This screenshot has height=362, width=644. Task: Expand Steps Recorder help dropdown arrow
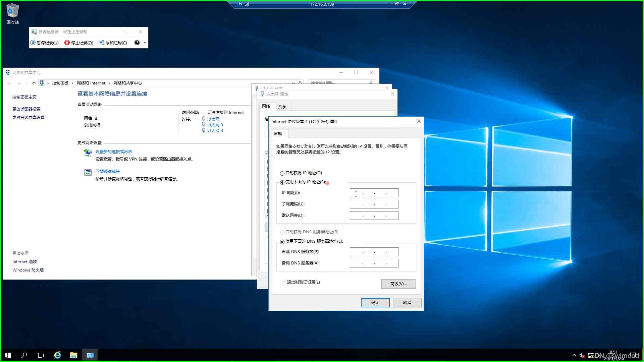click(145, 43)
